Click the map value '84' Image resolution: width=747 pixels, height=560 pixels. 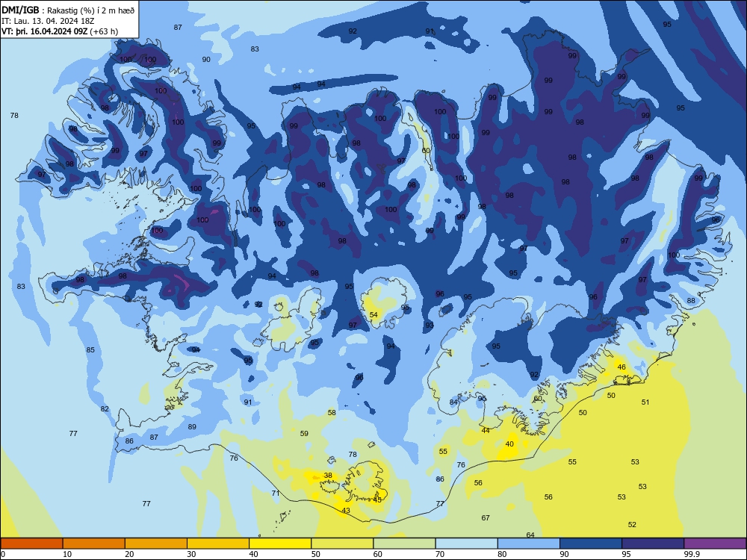click(x=453, y=402)
